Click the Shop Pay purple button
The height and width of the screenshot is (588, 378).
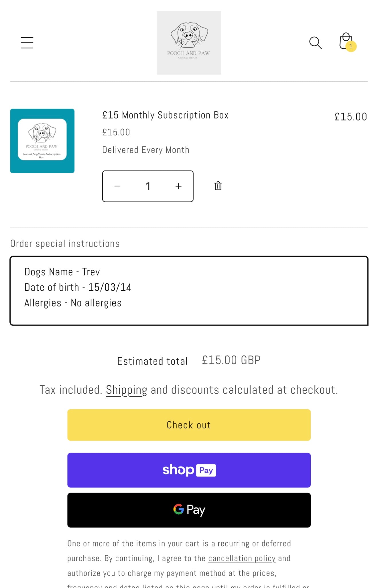pyautogui.click(x=189, y=470)
